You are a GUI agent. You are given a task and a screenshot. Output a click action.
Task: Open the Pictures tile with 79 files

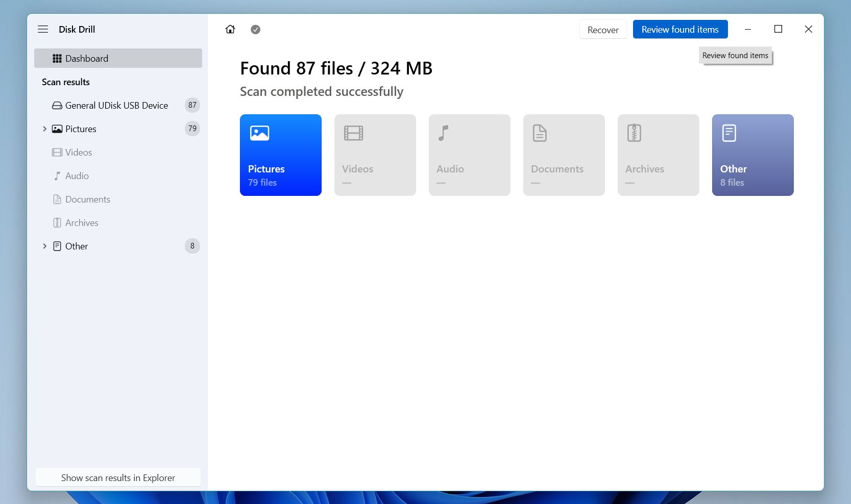(281, 155)
